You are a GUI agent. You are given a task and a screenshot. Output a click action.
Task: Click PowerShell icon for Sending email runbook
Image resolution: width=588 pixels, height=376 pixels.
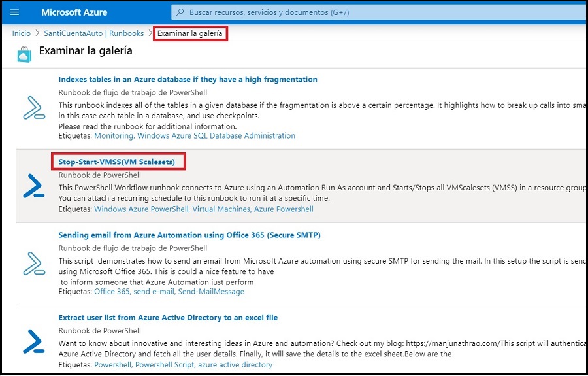34,264
